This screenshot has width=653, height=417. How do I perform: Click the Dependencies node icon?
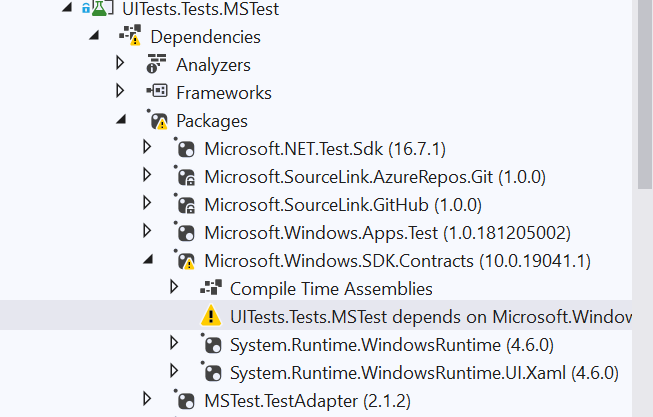131,37
